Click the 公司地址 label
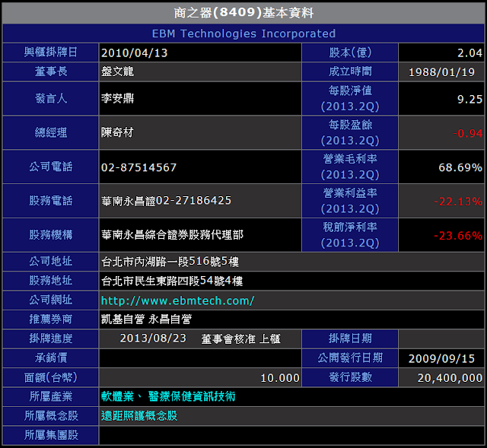487x448 pixels. [51, 262]
